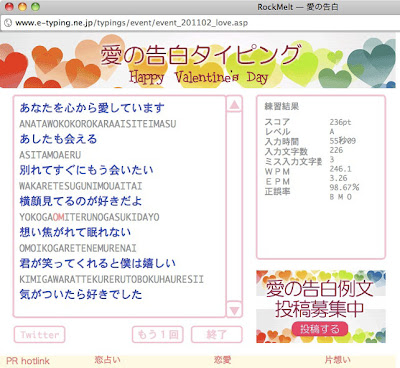
Task: Click the もう1回 retry button
Action: coord(158,334)
